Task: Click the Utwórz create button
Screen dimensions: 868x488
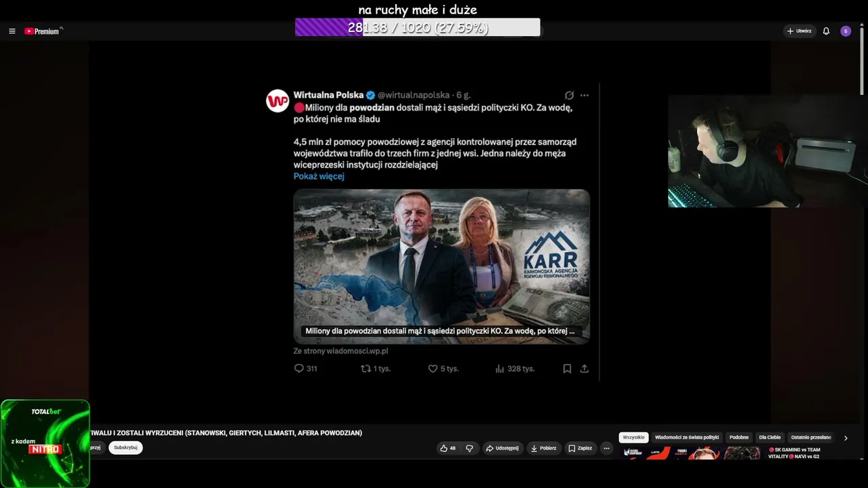Action: click(x=800, y=31)
